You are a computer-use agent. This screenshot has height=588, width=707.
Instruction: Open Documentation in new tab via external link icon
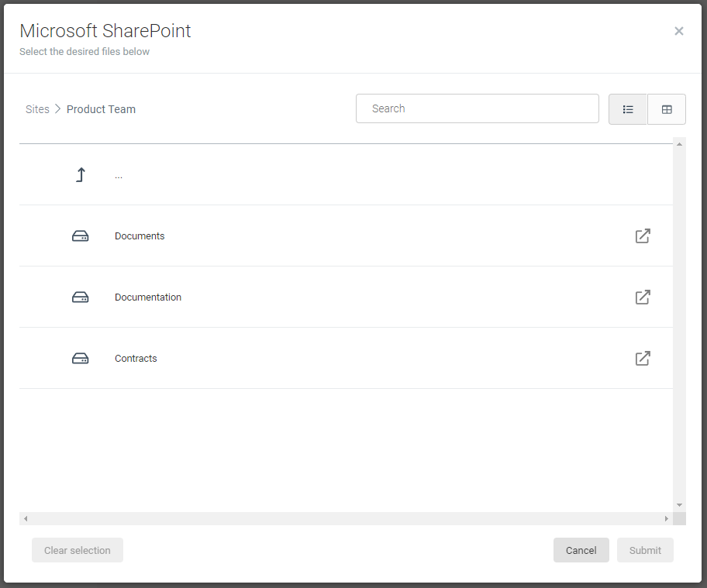[642, 297]
